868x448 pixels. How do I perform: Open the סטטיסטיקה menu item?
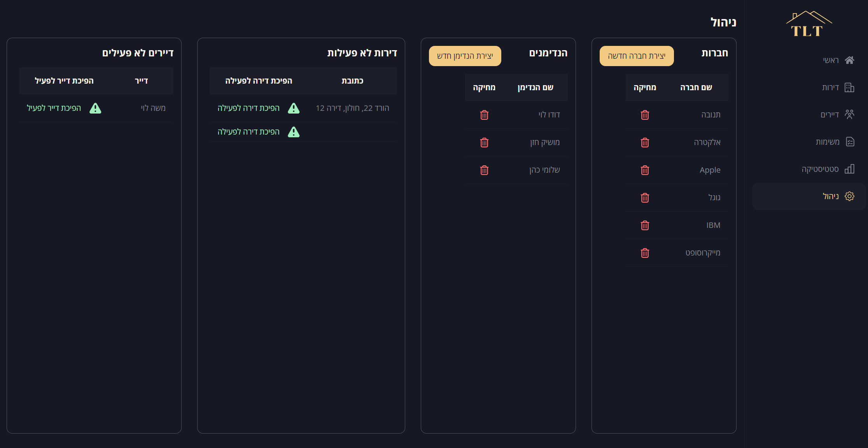pos(809,169)
